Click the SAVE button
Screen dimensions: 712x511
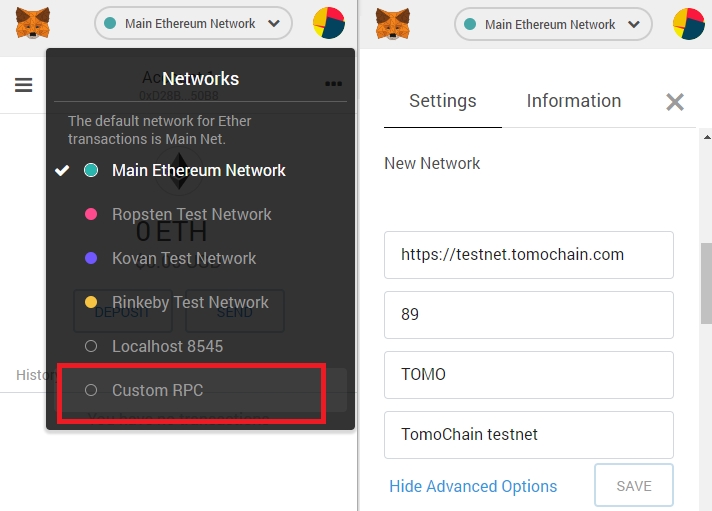[634, 486]
